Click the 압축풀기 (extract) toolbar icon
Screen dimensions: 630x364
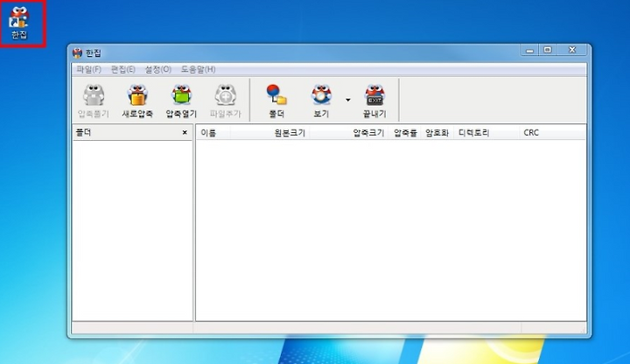94,101
